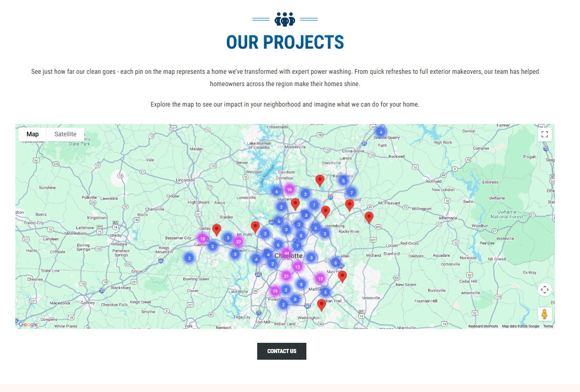Click the red pin near Mint Hill
The height and width of the screenshot is (392, 580).
tap(342, 276)
